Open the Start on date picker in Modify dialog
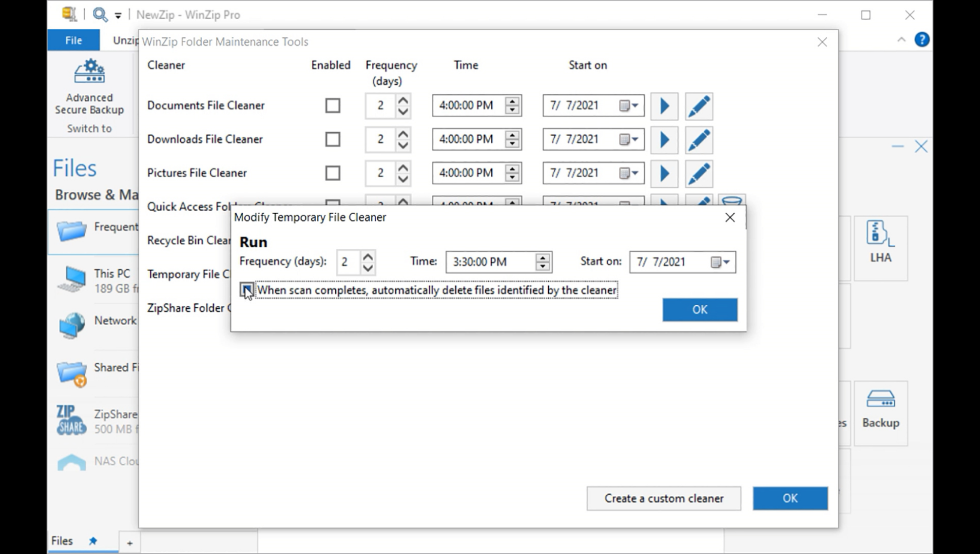The width and height of the screenshot is (980, 554). [x=720, y=262]
